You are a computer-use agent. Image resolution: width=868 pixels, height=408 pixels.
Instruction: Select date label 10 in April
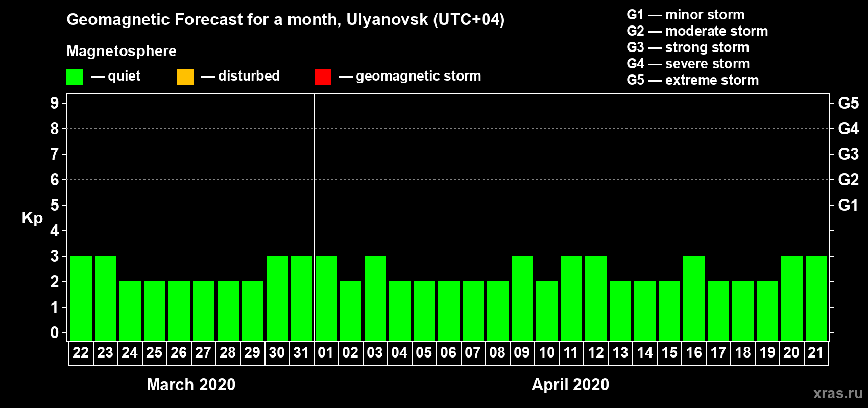click(546, 352)
